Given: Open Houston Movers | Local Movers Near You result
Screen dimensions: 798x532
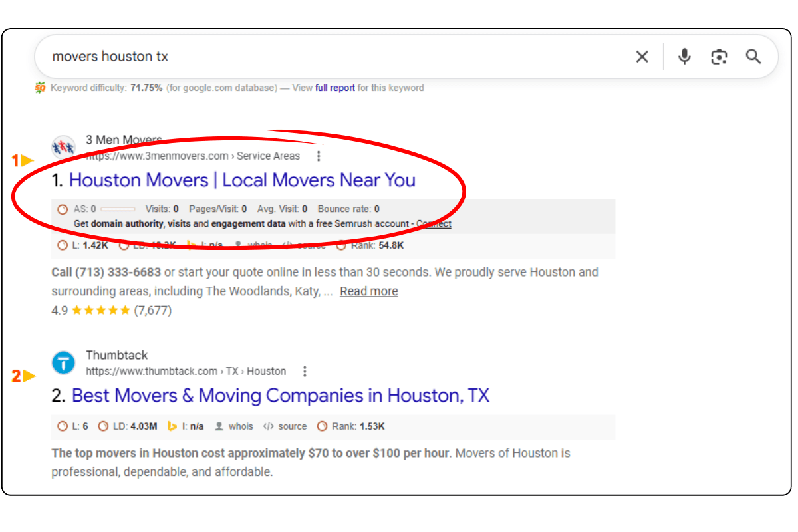Looking at the screenshot, I should tap(242, 180).
